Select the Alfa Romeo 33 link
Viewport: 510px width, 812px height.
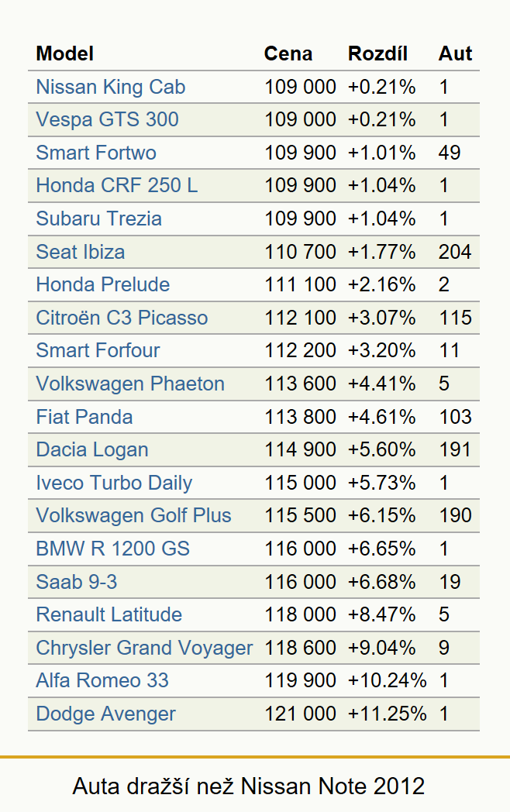tap(102, 680)
